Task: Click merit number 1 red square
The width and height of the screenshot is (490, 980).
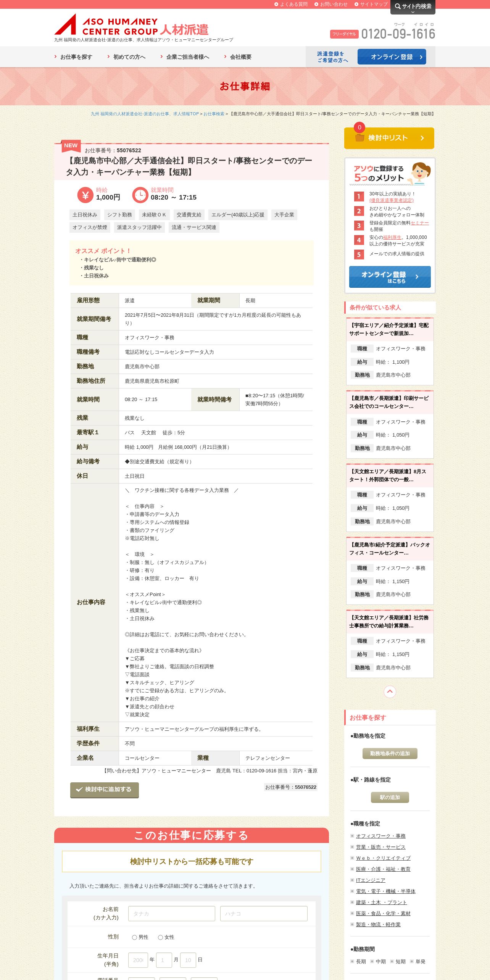Action: click(x=359, y=197)
